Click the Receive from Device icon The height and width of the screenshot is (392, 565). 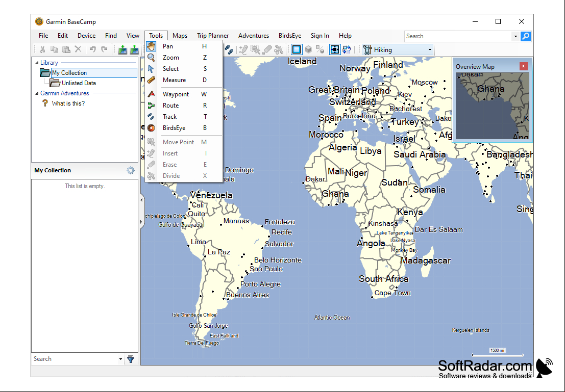click(122, 49)
